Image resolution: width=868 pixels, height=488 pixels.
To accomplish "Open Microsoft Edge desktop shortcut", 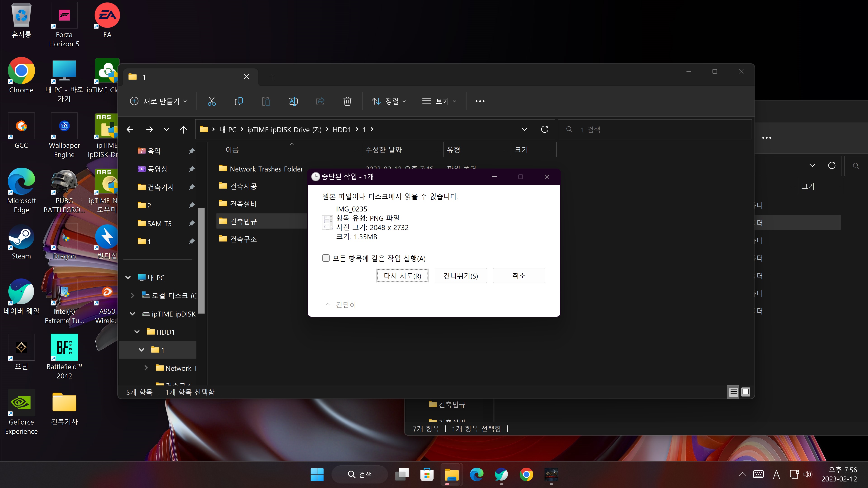I will [x=21, y=191].
